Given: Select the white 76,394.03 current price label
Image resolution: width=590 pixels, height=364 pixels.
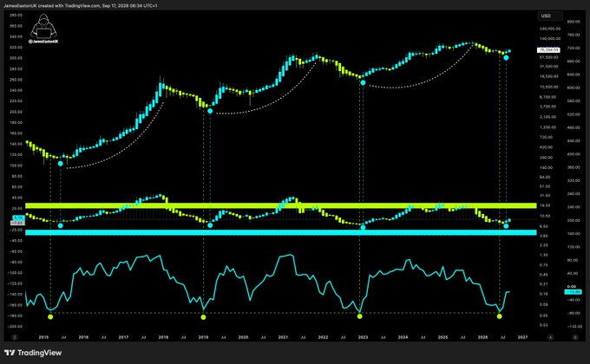Looking at the screenshot, I should [549, 49].
